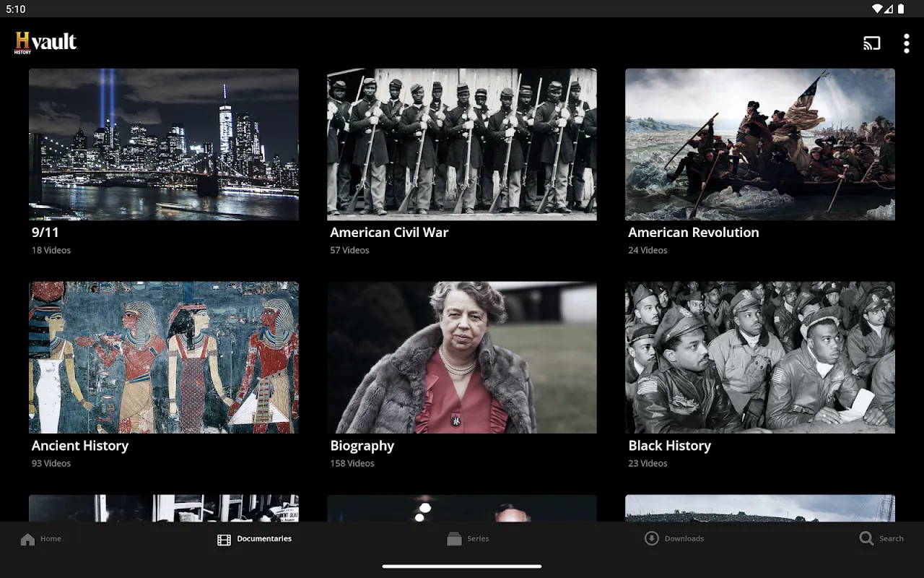
Task: Tap the Downloads arrow icon
Action: (x=652, y=539)
